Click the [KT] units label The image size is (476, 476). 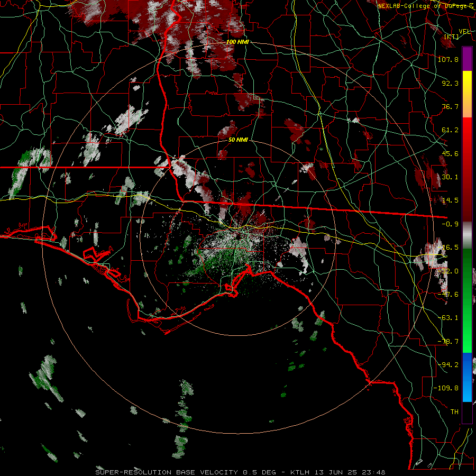click(452, 36)
